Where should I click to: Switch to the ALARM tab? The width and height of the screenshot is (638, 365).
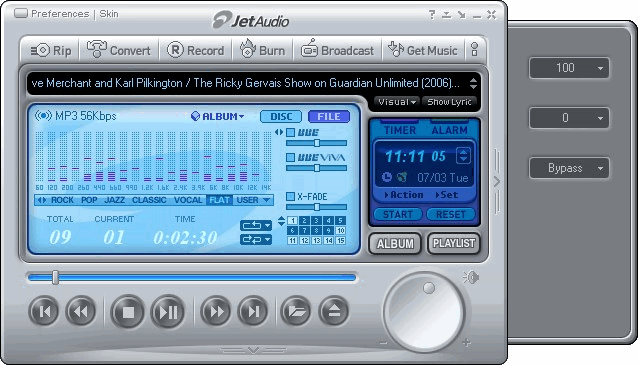click(x=449, y=130)
